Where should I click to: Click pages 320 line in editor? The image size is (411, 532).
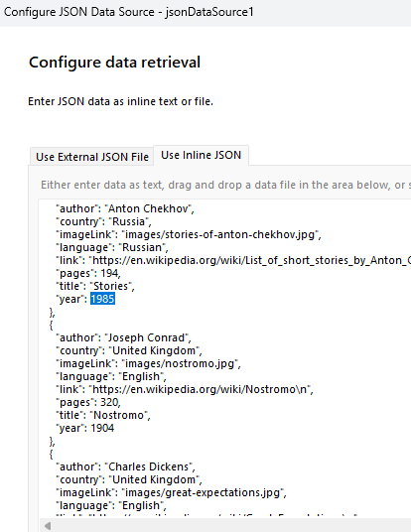click(88, 402)
